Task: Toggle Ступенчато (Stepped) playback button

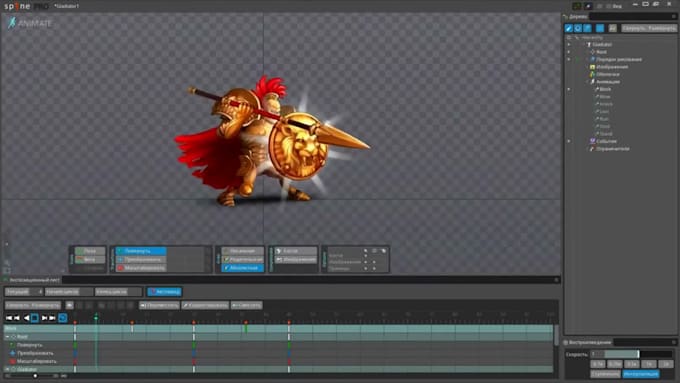Action: [x=605, y=373]
